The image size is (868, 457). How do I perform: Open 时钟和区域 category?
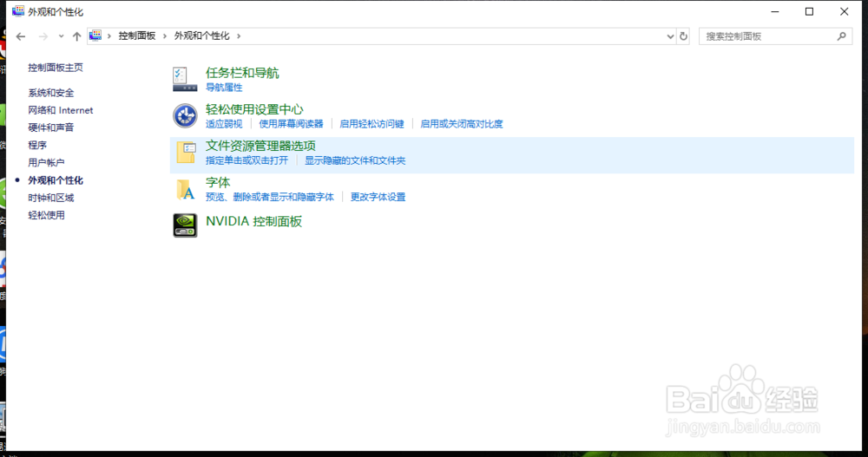click(51, 198)
